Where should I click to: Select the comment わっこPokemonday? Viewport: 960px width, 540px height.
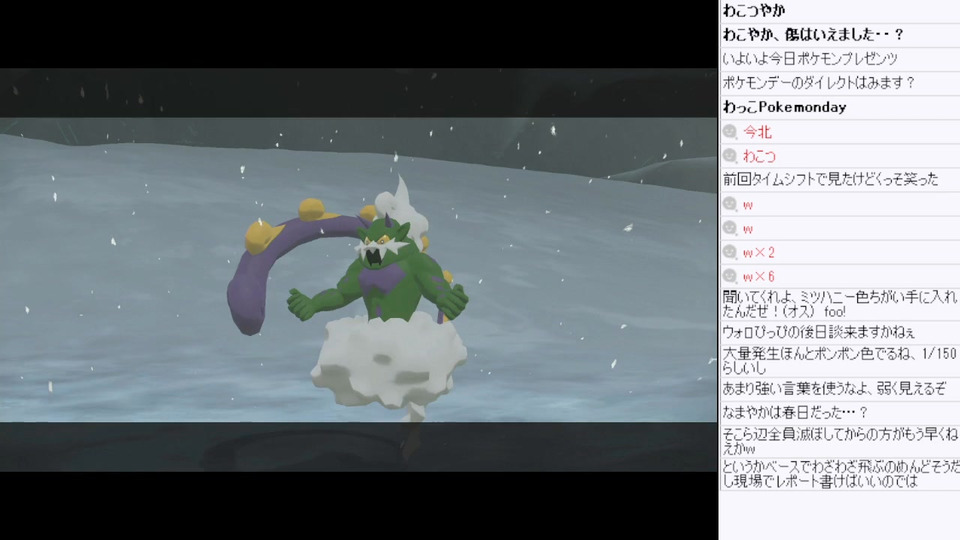(784, 107)
